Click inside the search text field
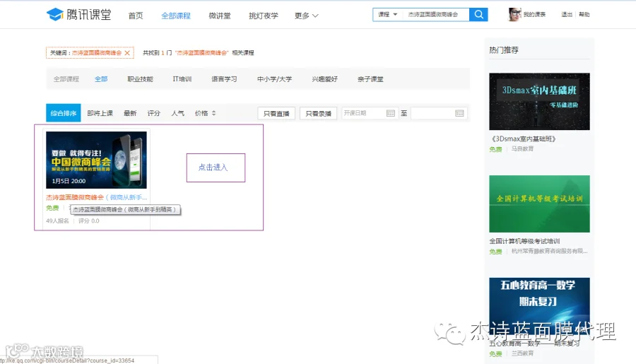The image size is (636, 364). (435, 15)
